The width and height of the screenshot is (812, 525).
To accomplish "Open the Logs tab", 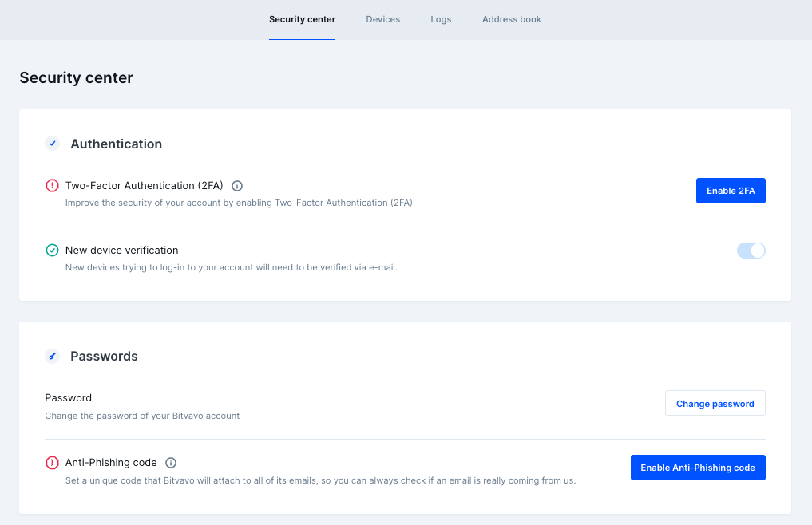I will click(441, 19).
